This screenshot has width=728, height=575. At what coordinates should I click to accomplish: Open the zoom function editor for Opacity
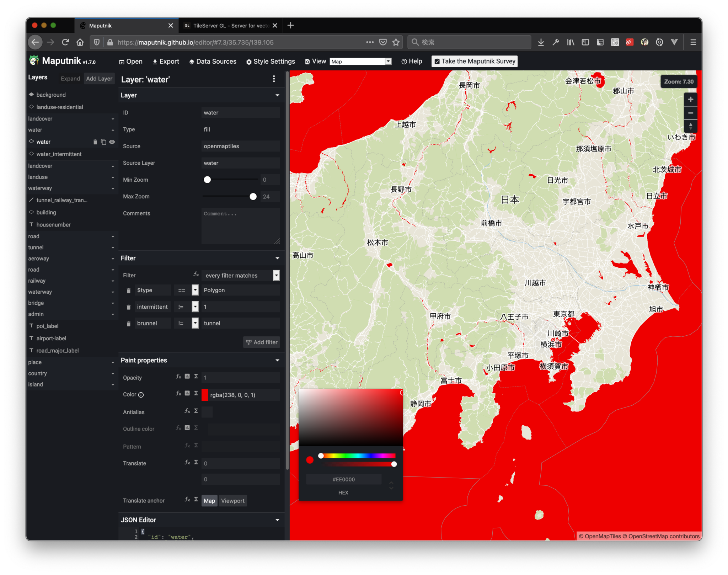click(x=178, y=377)
